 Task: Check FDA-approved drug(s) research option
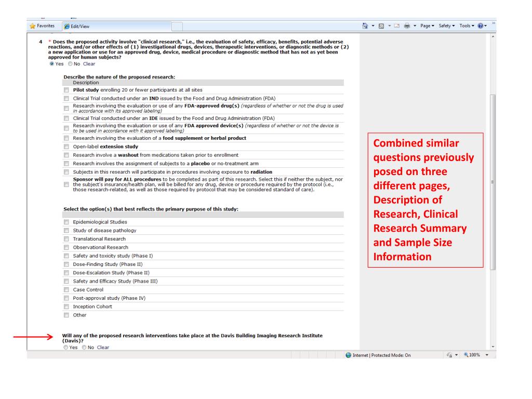tap(66, 108)
